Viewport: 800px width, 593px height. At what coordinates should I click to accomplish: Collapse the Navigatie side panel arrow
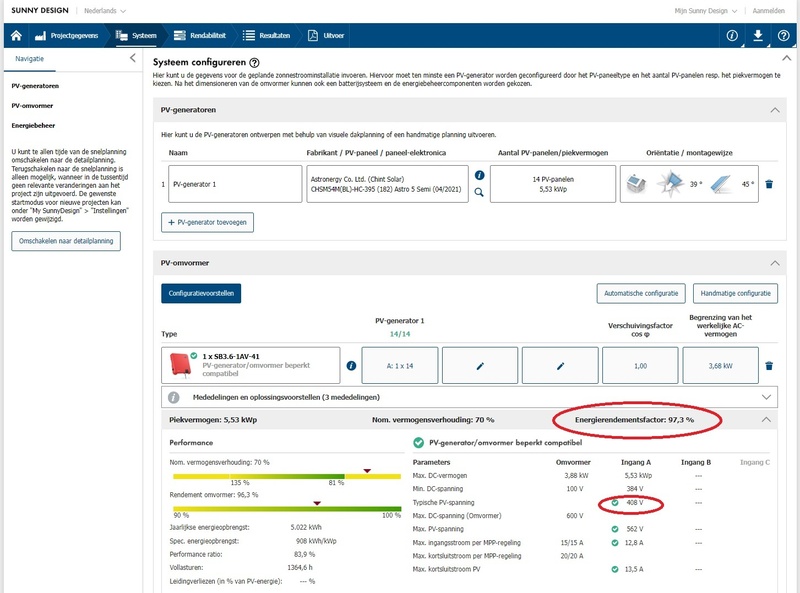133,58
